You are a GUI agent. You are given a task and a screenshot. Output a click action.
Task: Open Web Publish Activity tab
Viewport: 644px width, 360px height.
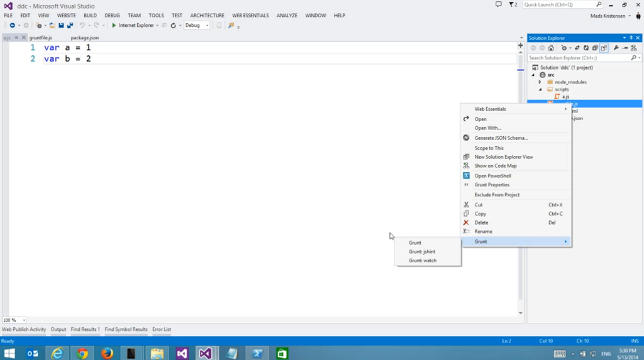pyautogui.click(x=24, y=329)
